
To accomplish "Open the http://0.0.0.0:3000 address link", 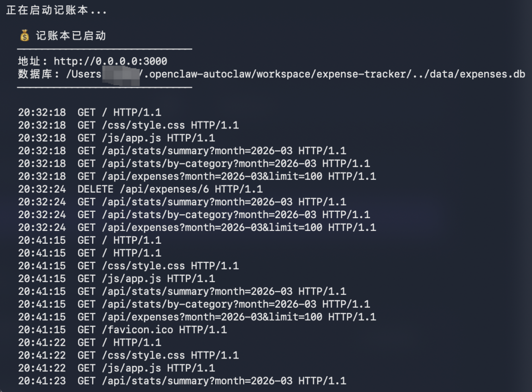I will (x=110, y=62).
